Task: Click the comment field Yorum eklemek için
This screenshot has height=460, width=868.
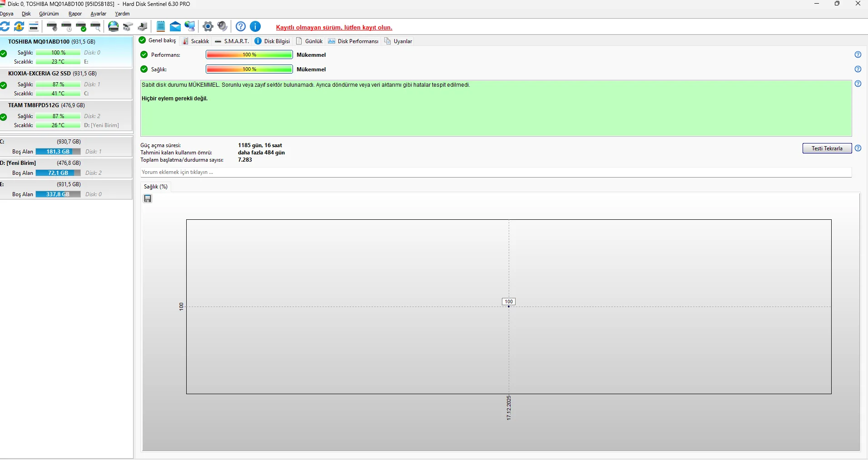Action: (x=496, y=172)
